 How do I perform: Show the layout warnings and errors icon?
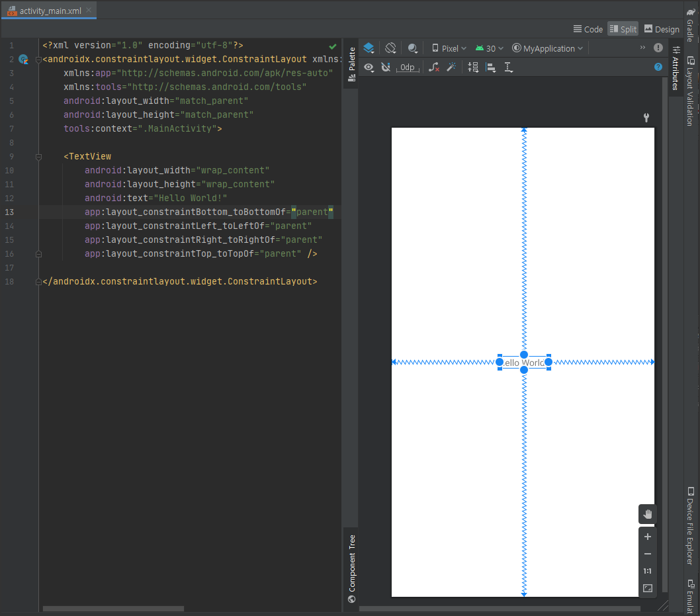coord(658,48)
